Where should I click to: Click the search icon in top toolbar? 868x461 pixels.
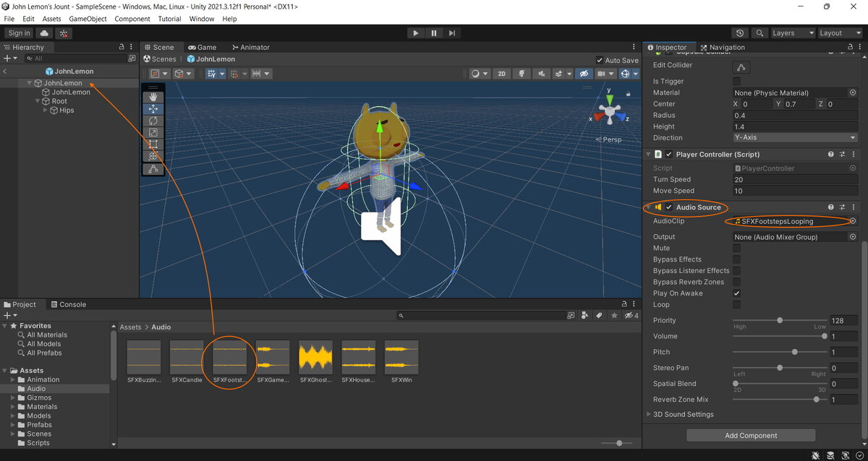(759, 33)
